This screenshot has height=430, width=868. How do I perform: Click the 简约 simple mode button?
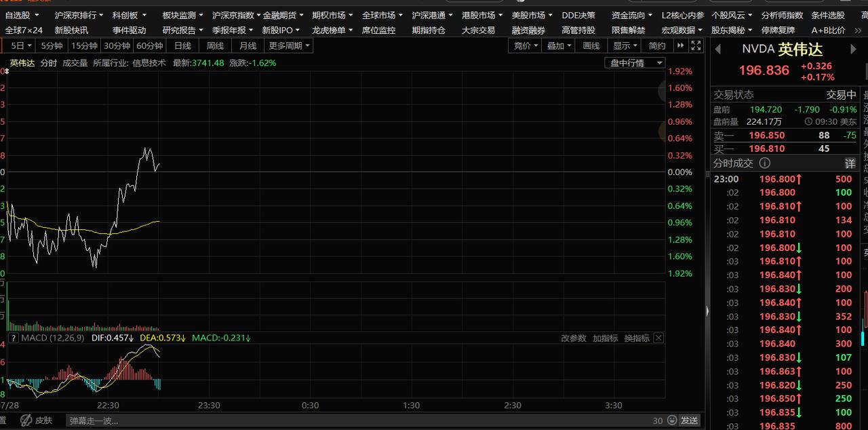pyautogui.click(x=657, y=45)
